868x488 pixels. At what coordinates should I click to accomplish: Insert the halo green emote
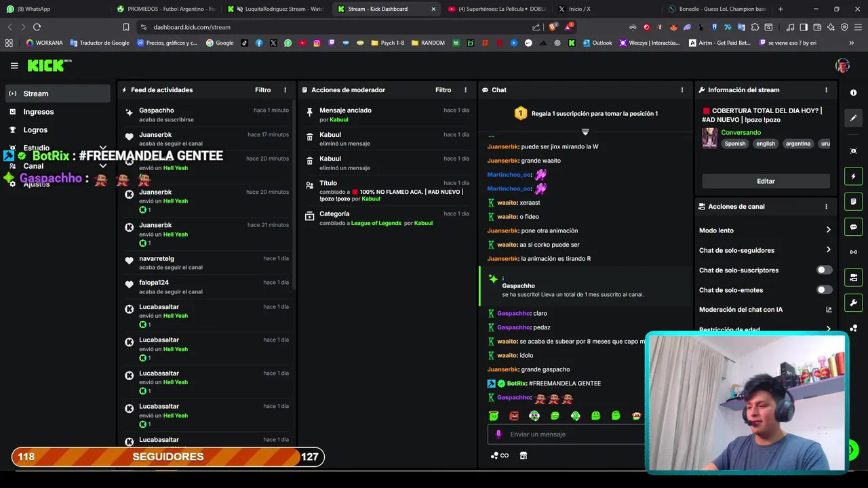[494, 415]
